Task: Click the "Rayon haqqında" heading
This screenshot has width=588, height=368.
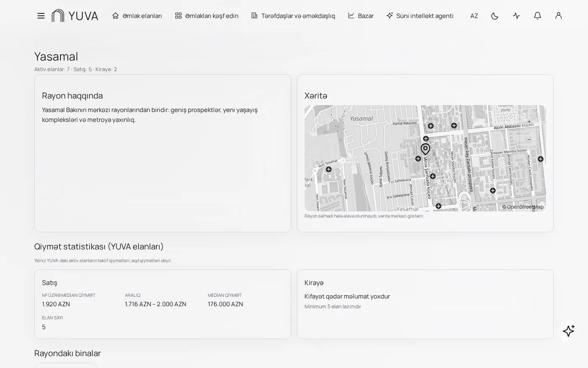Action: (x=72, y=95)
